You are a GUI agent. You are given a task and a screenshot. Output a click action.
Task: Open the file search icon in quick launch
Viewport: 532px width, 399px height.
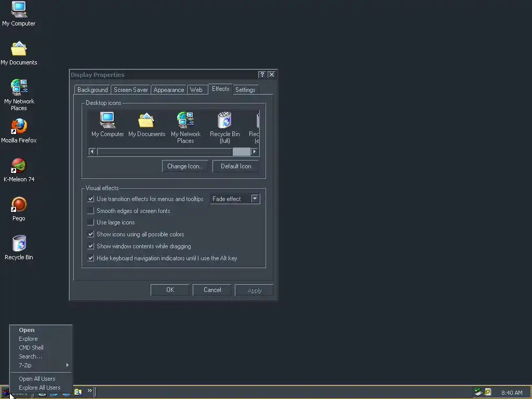click(78, 392)
